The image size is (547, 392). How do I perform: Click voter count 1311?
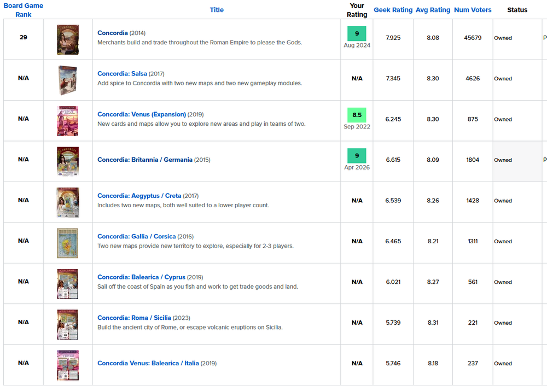tap(473, 241)
